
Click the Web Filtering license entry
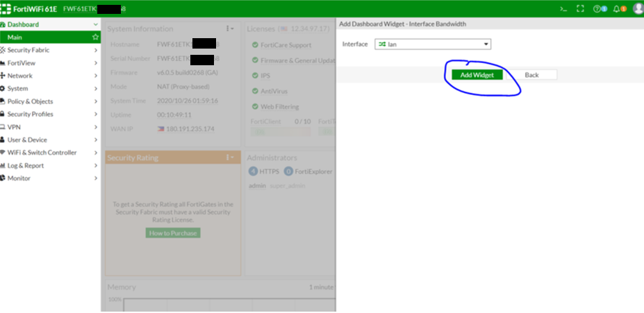[280, 107]
